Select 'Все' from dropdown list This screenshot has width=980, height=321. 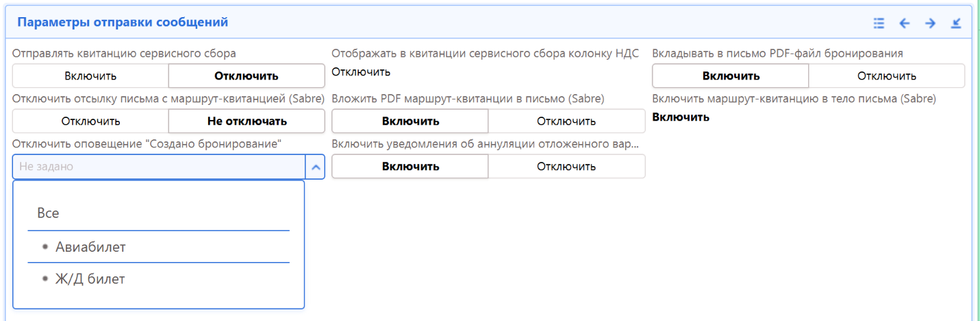click(x=48, y=213)
